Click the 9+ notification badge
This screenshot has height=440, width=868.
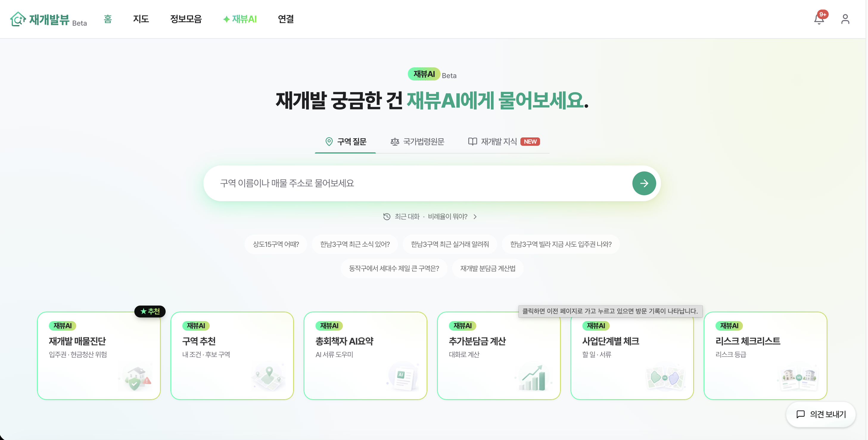pos(822,14)
